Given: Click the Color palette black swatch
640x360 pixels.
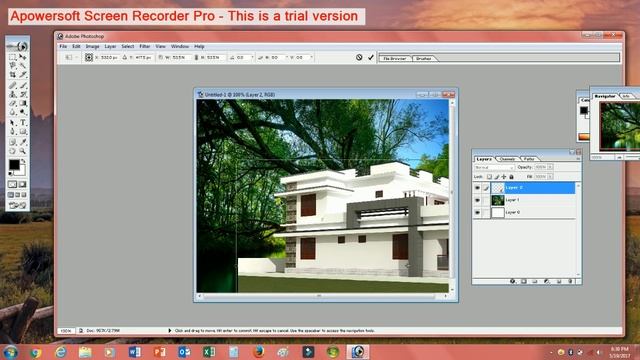Looking at the screenshot, I should pos(584,110).
